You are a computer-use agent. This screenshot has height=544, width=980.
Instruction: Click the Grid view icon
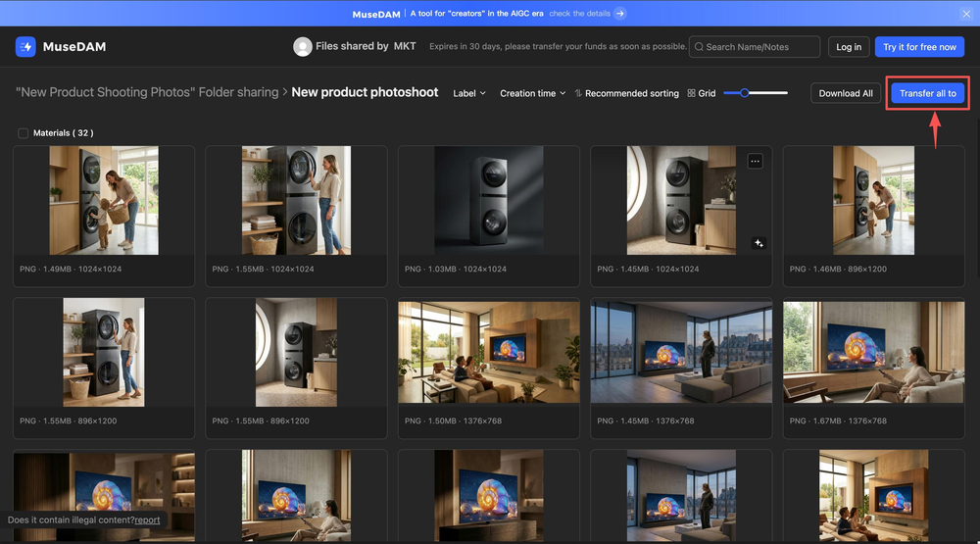pos(691,94)
